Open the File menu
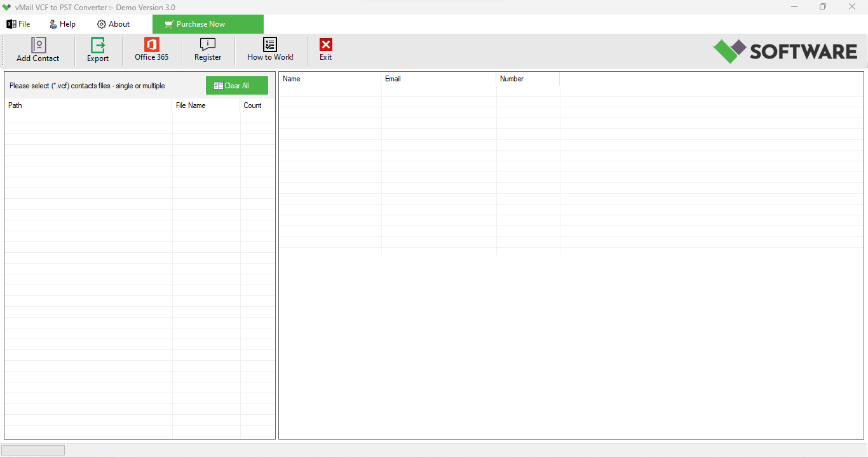This screenshot has height=458, width=868. [x=18, y=24]
